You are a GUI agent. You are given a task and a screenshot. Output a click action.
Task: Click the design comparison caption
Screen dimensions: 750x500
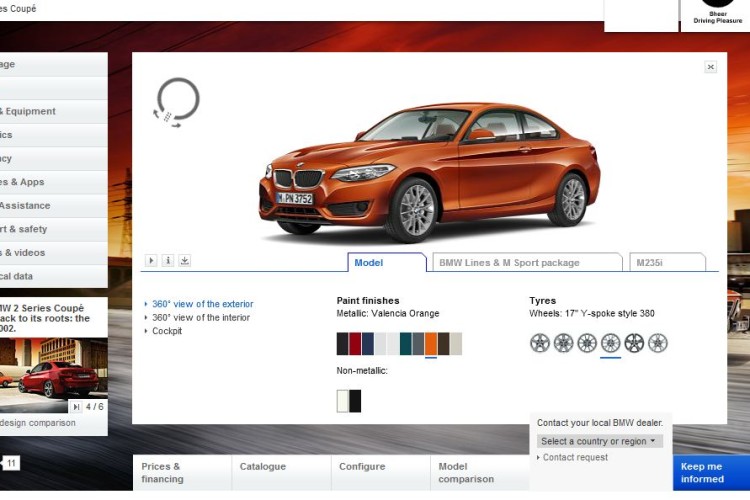pyautogui.click(x=38, y=423)
